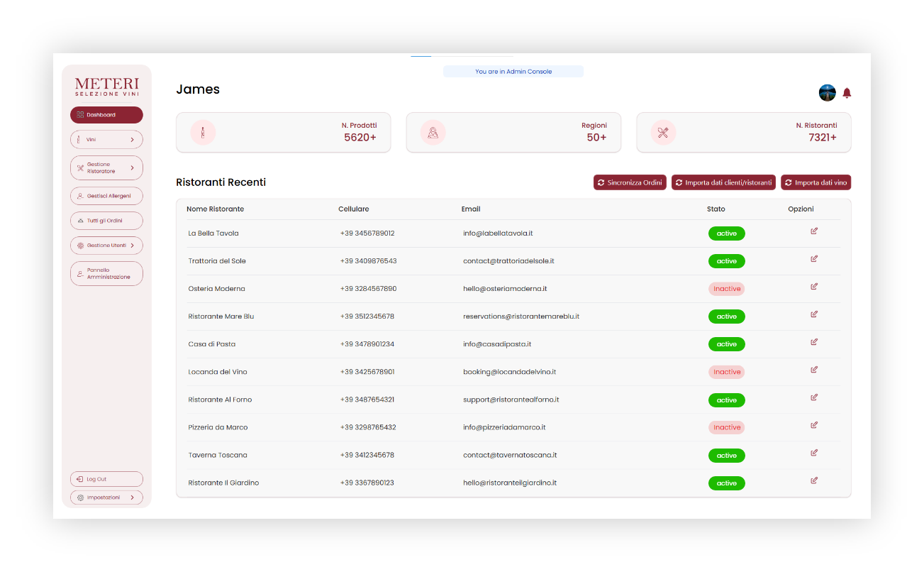This screenshot has height=572, width=924.
Task: Toggle active status of Trattoria del Sole
Action: 726,261
